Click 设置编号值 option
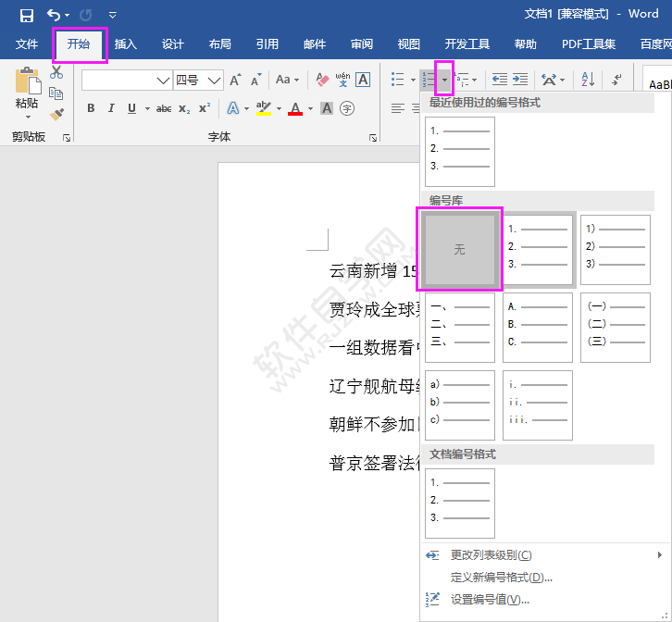Screen dimensions: 672x622 point(490,600)
